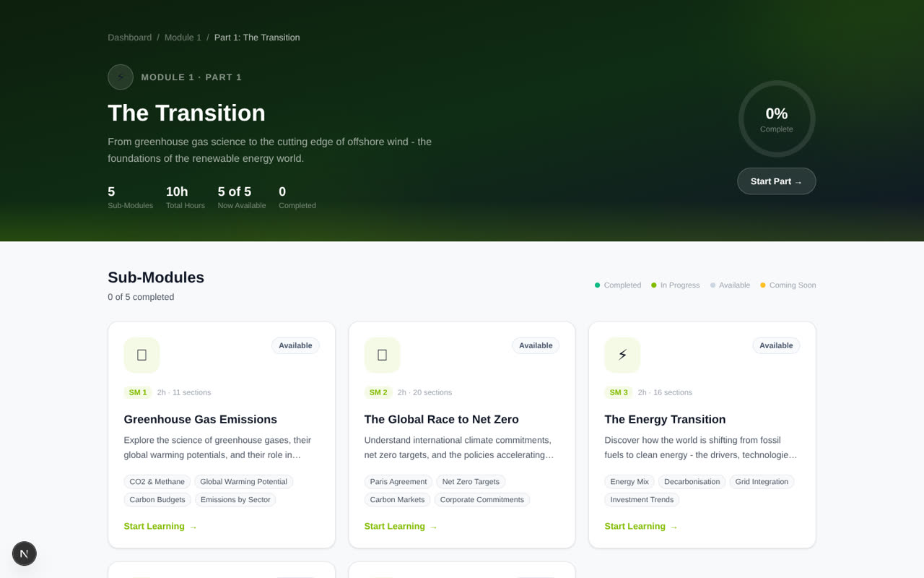This screenshot has width=924, height=578.
Task: Click the 10h Total Hours stat
Action: pos(186,197)
